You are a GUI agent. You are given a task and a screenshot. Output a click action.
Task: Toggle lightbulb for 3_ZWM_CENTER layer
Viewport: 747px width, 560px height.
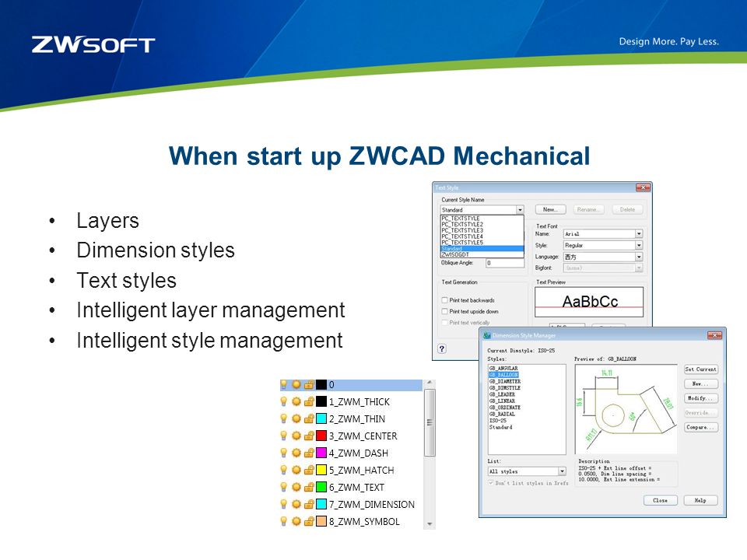(283, 436)
